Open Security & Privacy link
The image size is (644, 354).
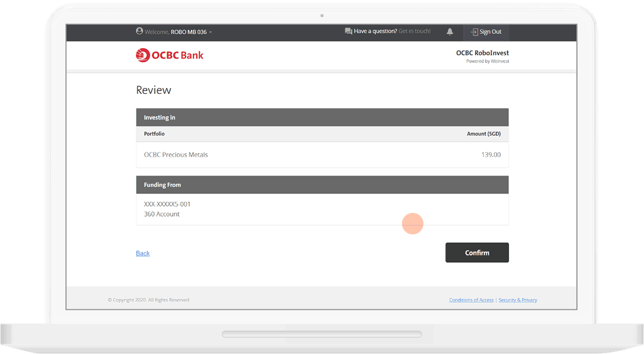tap(518, 300)
